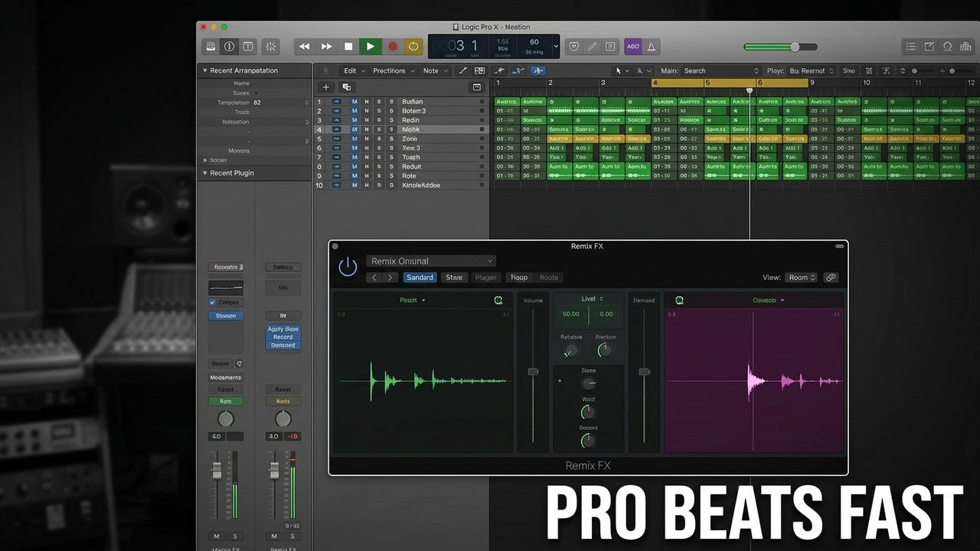Image resolution: width=980 pixels, height=551 pixels.
Task: Toggle the Remix FX plugin power button
Action: point(348,266)
